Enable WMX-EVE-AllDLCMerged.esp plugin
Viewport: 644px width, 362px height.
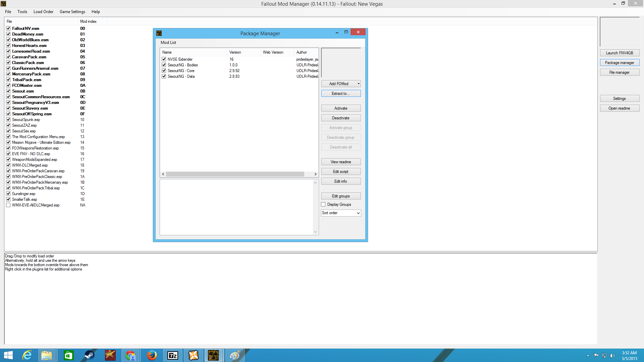[x=8, y=205]
